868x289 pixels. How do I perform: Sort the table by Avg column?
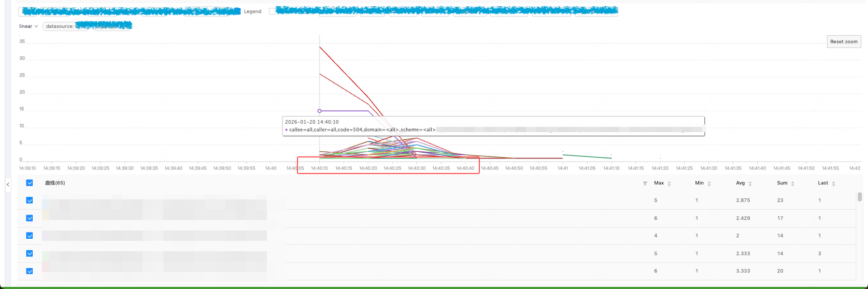[750, 183]
